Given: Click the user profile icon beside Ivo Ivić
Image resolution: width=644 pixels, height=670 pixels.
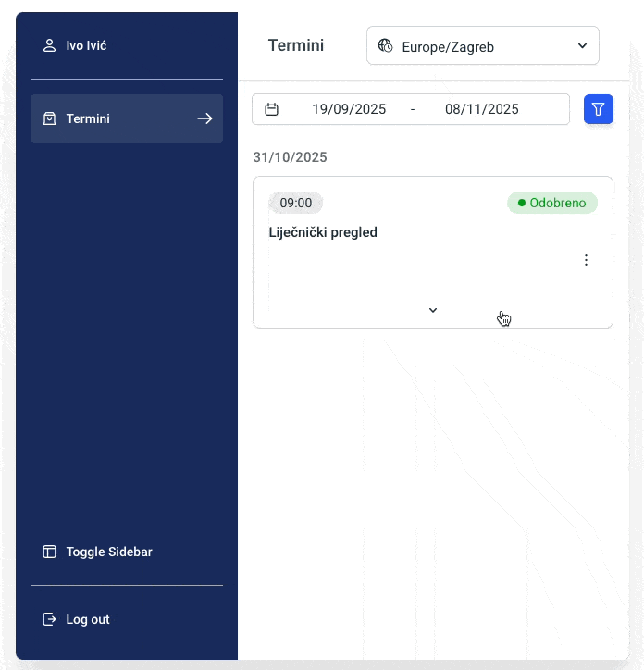Looking at the screenshot, I should 50,45.
